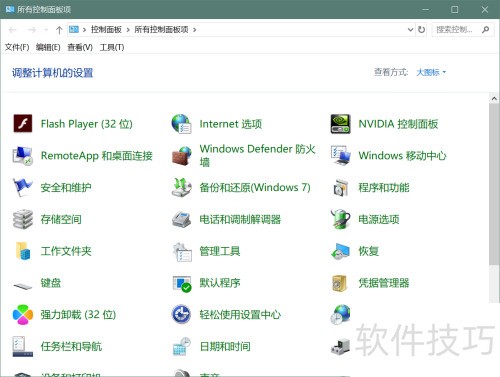Open the Flash Player (32 位) icon
Image resolution: width=500 pixels, height=377 pixels.
(x=23, y=124)
